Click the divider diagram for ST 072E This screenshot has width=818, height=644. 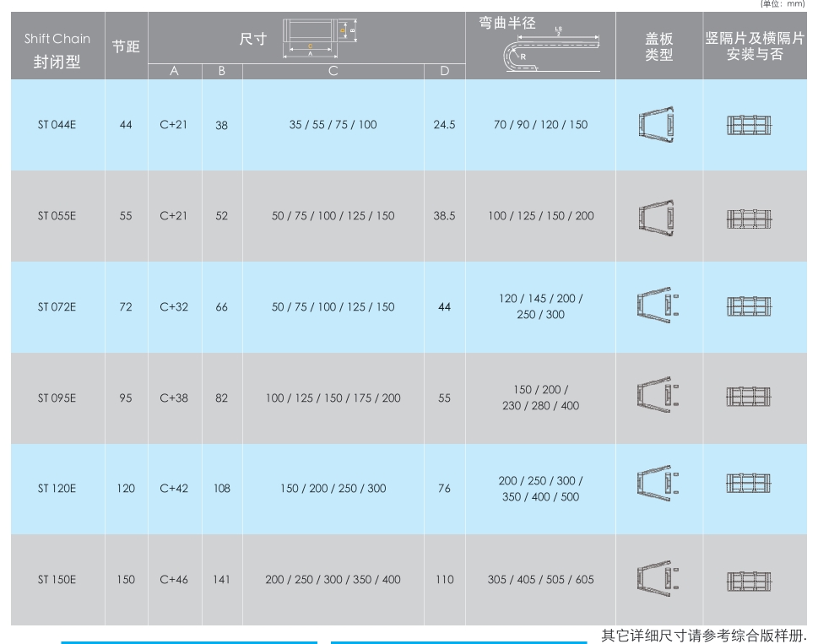pyautogui.click(x=749, y=306)
